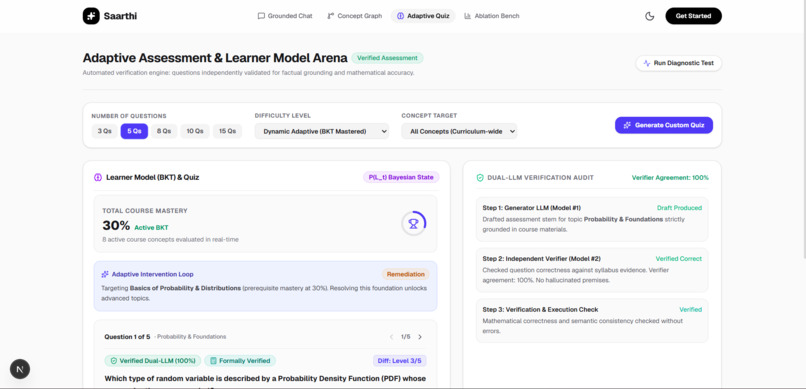Select 5 Qs question count

point(134,131)
